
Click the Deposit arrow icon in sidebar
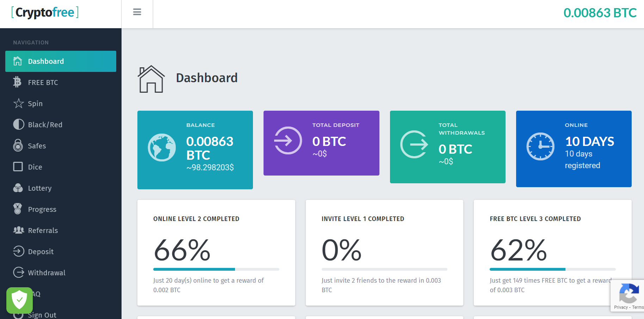pyautogui.click(x=18, y=251)
